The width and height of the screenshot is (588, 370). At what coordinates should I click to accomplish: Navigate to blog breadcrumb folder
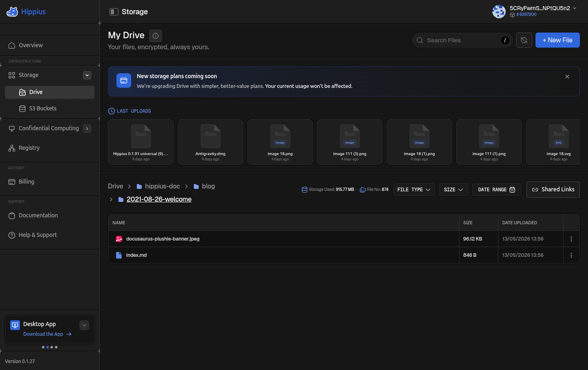[x=204, y=186]
